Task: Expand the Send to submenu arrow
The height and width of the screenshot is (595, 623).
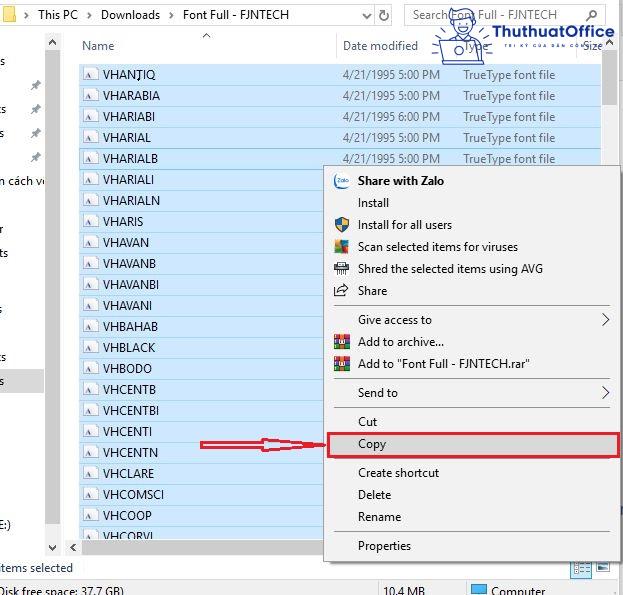Action: point(605,392)
